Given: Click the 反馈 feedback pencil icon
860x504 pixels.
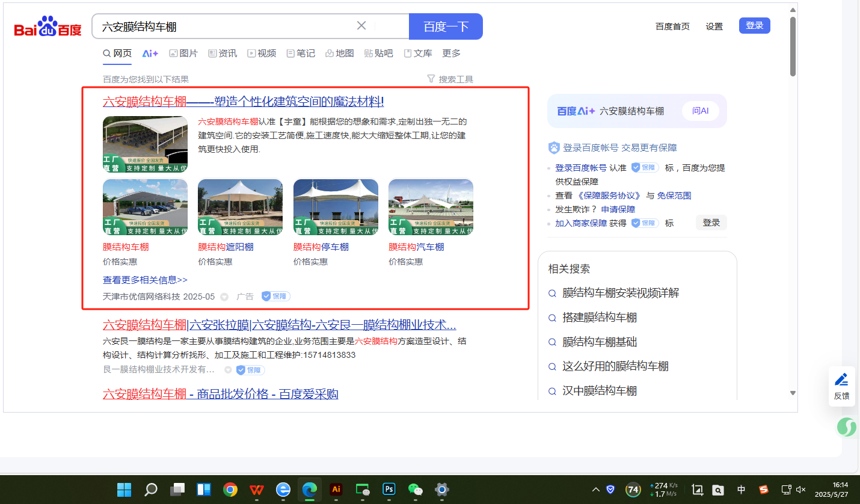Looking at the screenshot, I should (841, 380).
